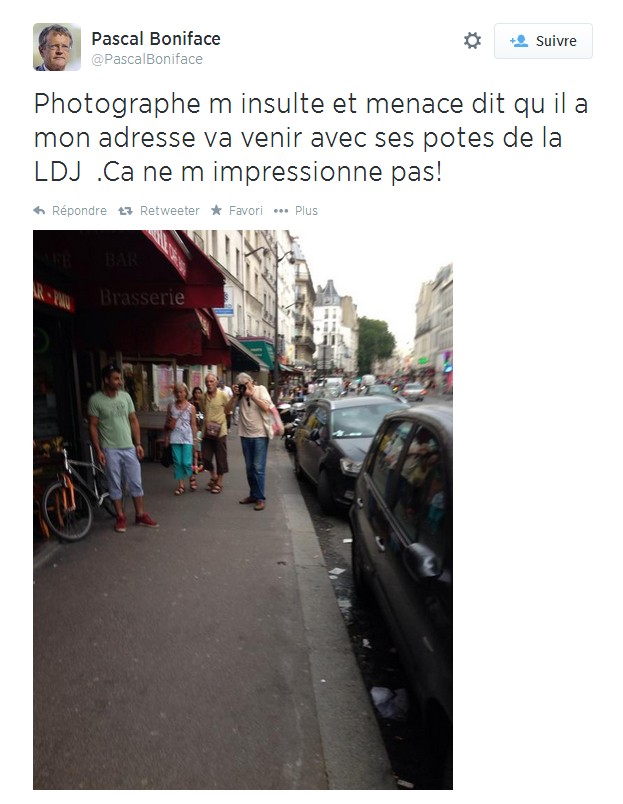Viewport: 623px width, 804px height.
Task: Open the gear settings icon
Action: click(x=472, y=41)
